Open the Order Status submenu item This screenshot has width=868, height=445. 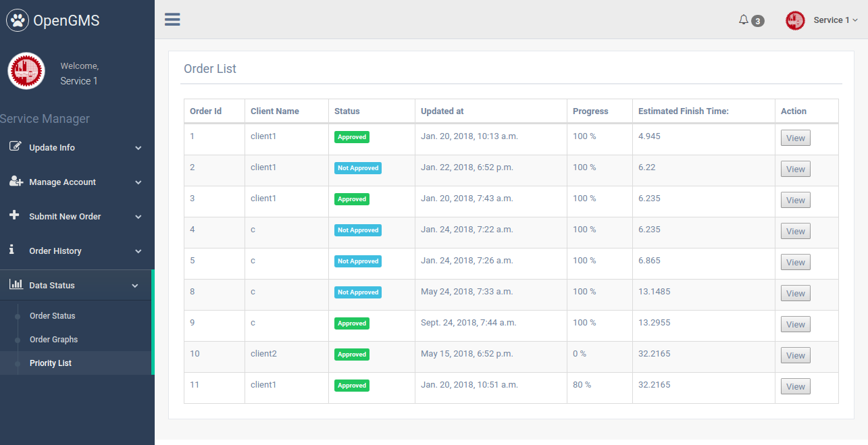tap(52, 316)
